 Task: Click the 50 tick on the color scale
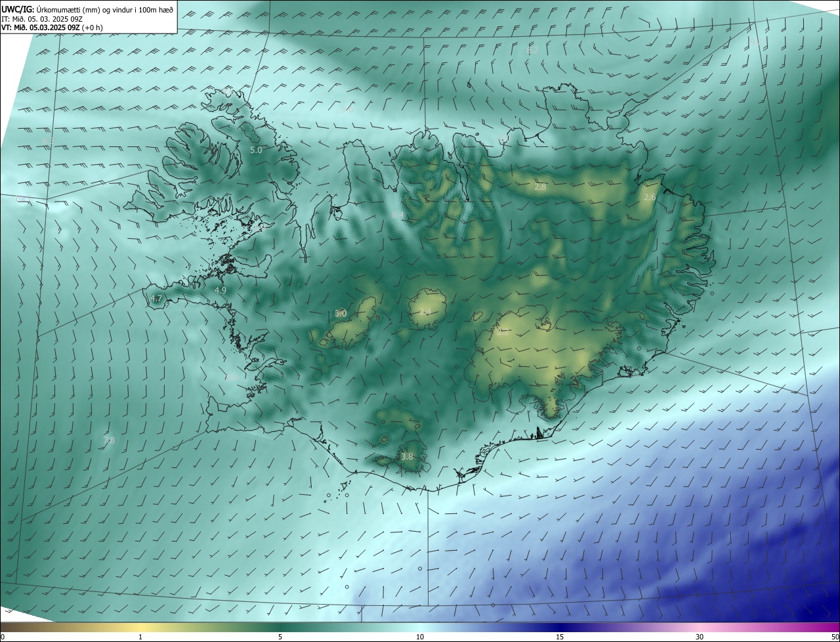point(835,637)
